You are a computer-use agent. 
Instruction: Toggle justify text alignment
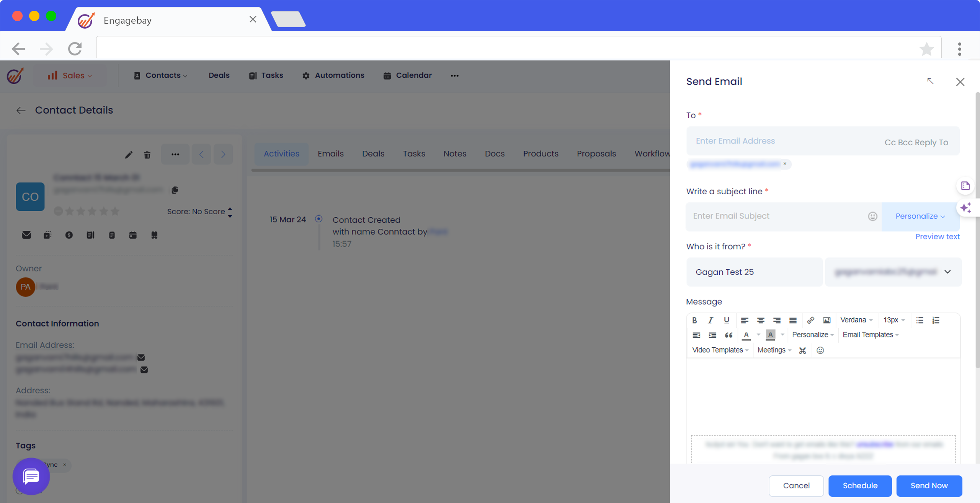[x=793, y=320]
